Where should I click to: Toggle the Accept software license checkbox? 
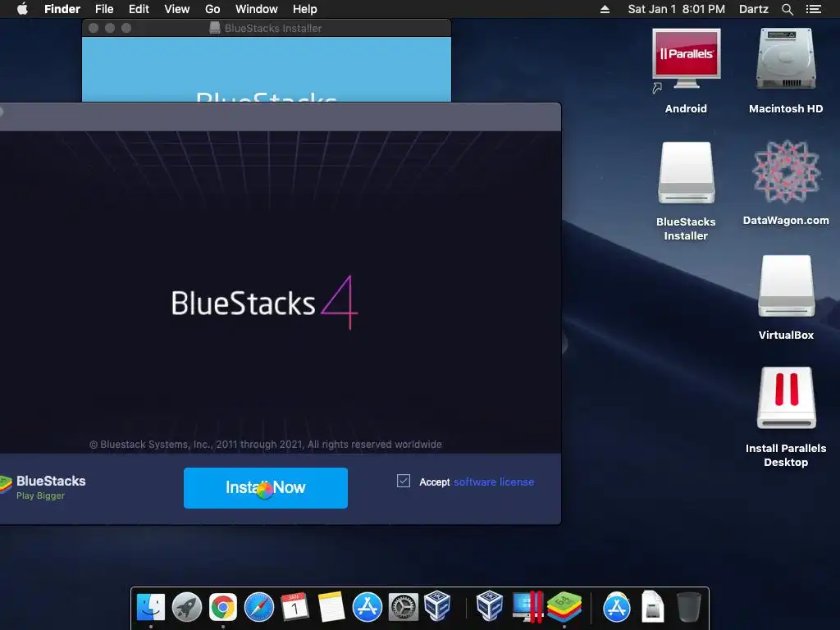tap(404, 481)
